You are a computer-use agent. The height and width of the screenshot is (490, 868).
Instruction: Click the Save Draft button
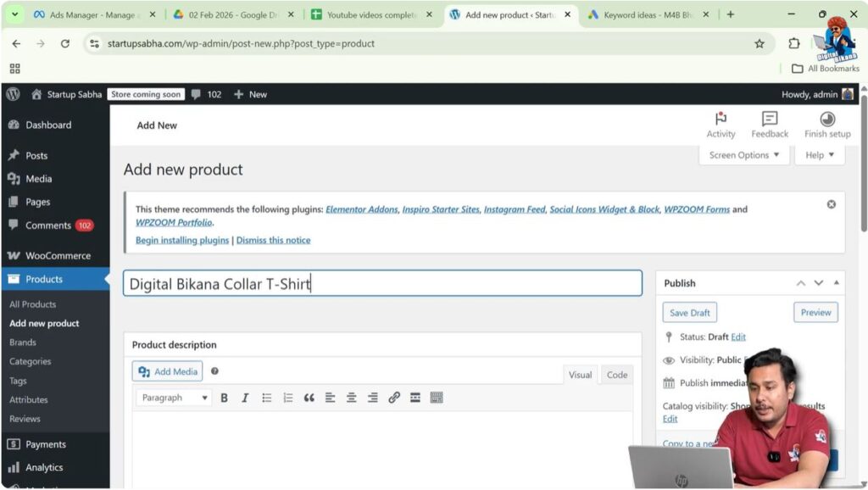[689, 312]
